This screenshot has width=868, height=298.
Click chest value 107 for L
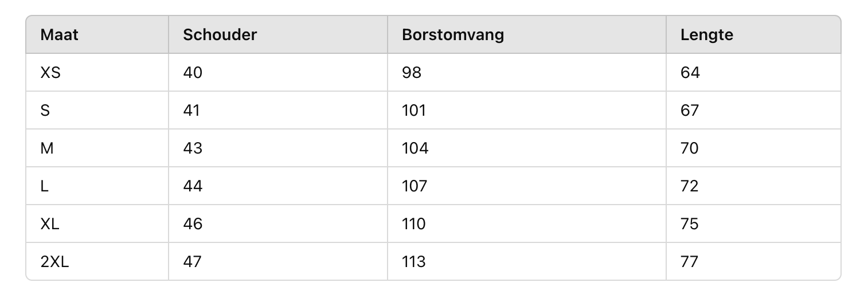pos(415,186)
